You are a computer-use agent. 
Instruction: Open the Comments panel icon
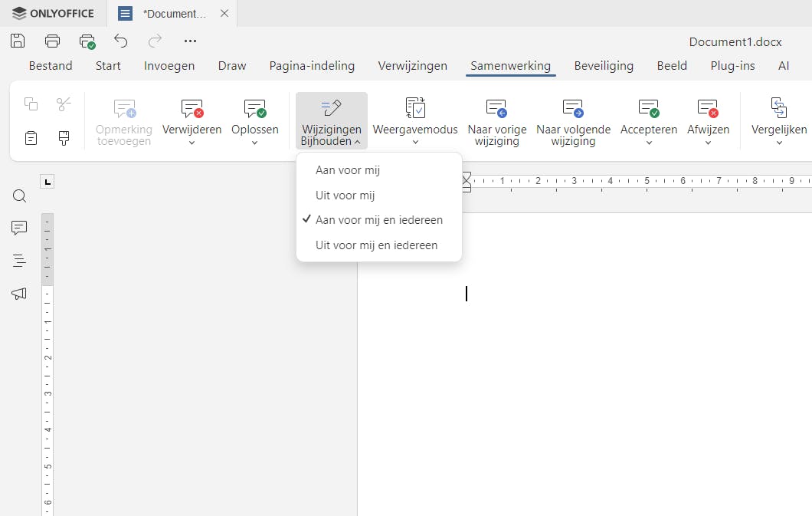(x=19, y=228)
